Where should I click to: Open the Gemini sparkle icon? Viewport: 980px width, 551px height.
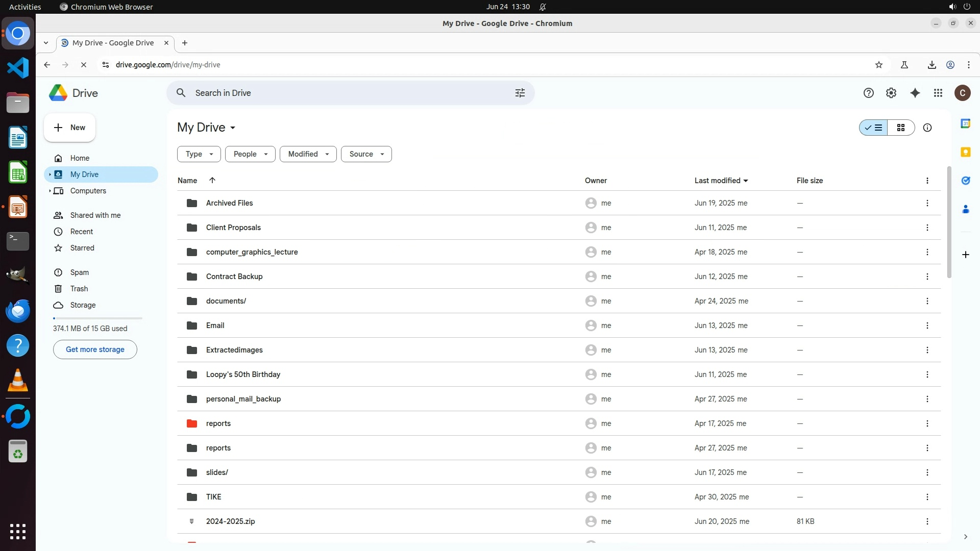(915, 93)
